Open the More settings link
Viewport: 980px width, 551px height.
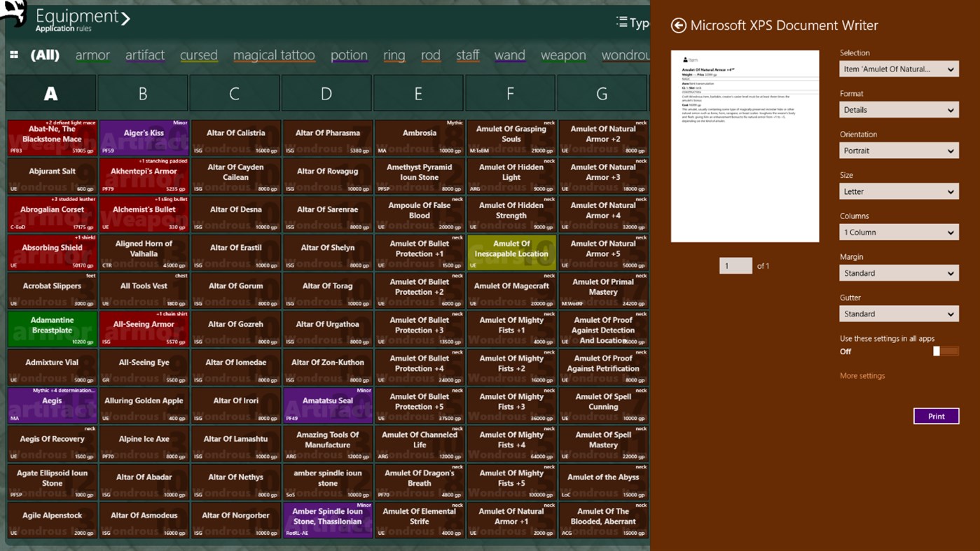click(862, 375)
